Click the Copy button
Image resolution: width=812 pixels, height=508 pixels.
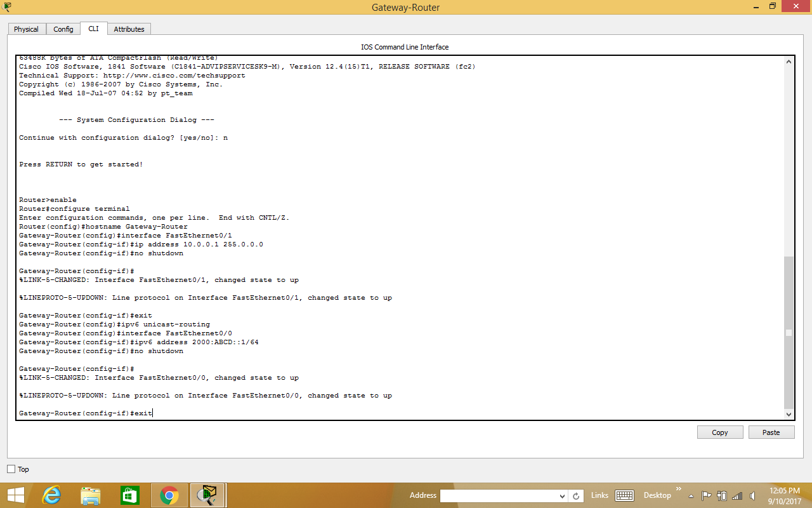pos(720,432)
